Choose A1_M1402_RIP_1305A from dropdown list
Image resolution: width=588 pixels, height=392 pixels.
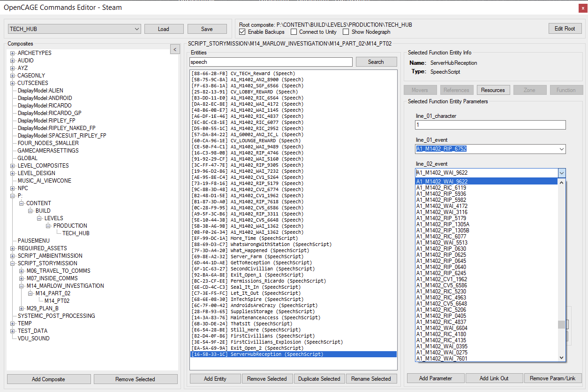click(x=486, y=224)
